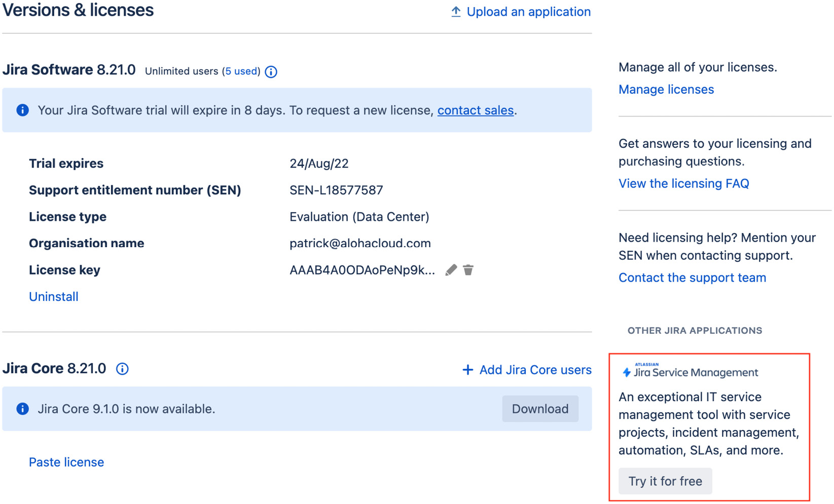This screenshot has height=504, width=834.
Task: Click the truncated license key value AAAB4A0ODAoPeNp9k
Action: pos(362,270)
